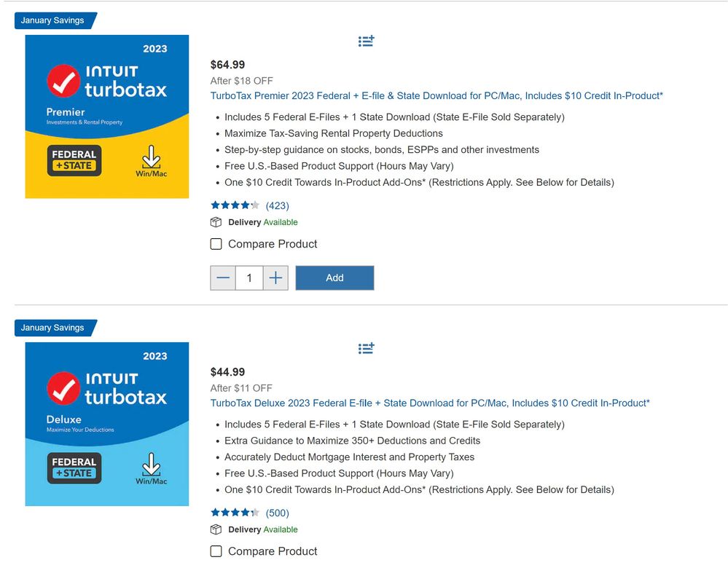Viewport: 728px width, 568px height.
Task: Click Add to cart for TurboTax Premier
Action: click(334, 277)
